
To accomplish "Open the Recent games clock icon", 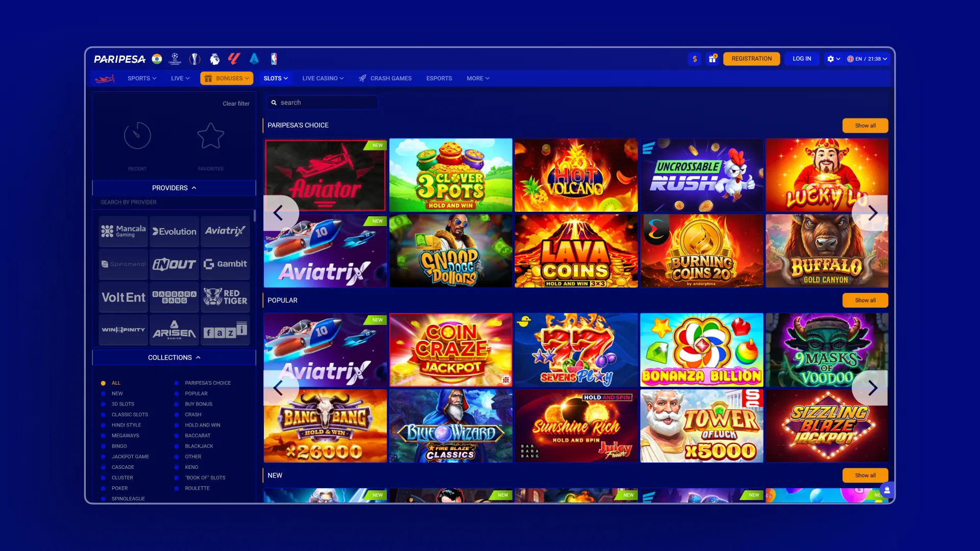I will click(x=137, y=136).
